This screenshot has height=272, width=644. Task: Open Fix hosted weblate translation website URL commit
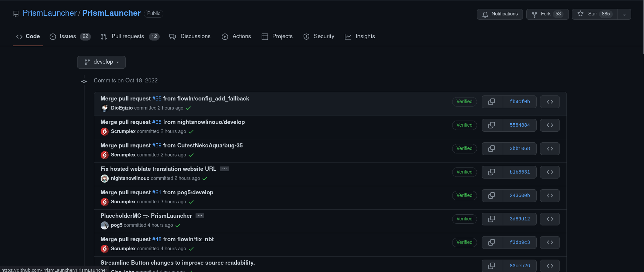pos(158,169)
